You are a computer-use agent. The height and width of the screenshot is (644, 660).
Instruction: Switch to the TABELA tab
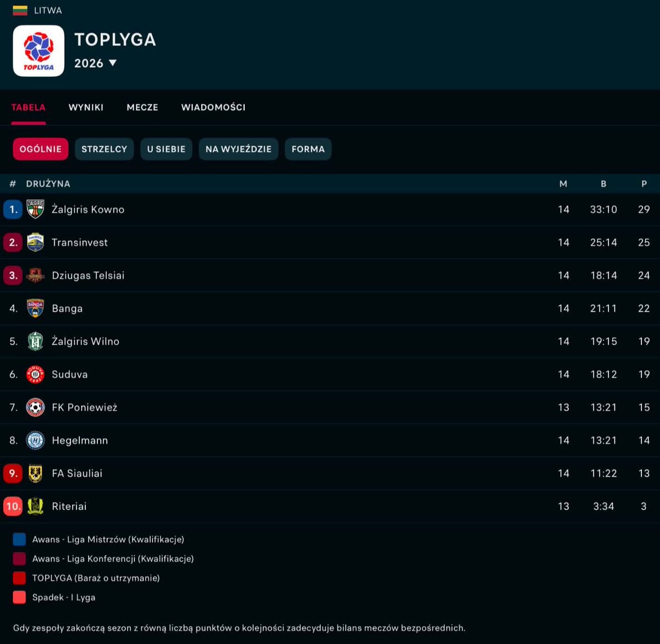(x=28, y=107)
